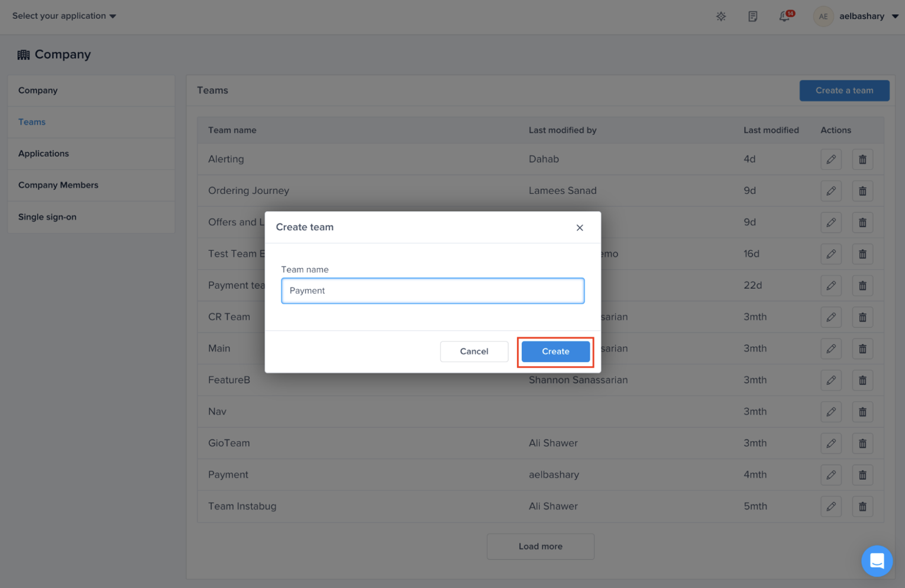Expand the Select your application dropdown

click(x=64, y=16)
